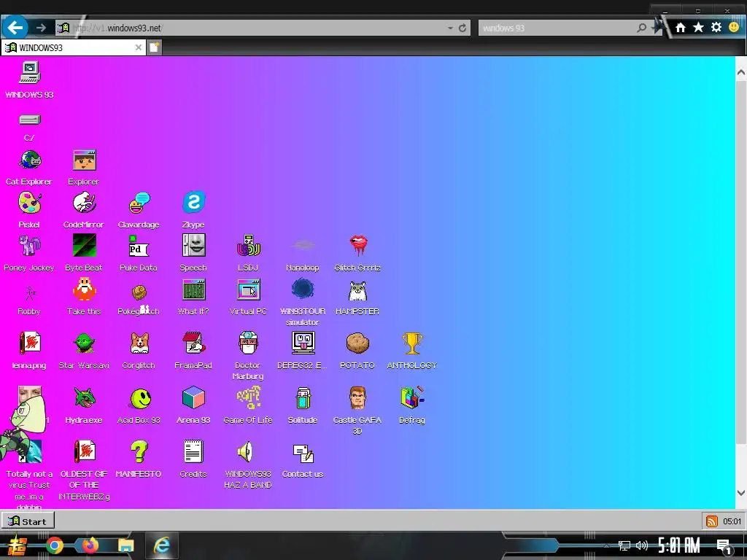Screen dimensions: 747x560
Task: Open the Contact us icon
Action: (303, 454)
